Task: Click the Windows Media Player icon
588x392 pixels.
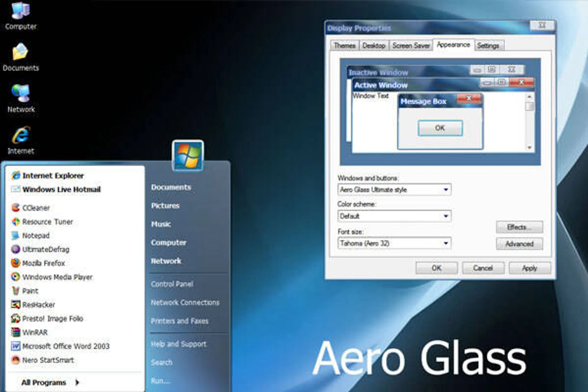Action: pos(16,277)
